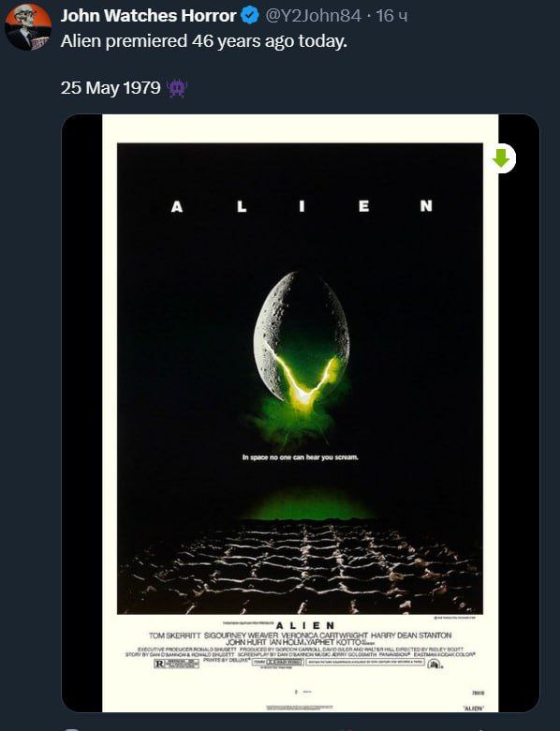Click the egg grid floor on poster

click(300, 566)
